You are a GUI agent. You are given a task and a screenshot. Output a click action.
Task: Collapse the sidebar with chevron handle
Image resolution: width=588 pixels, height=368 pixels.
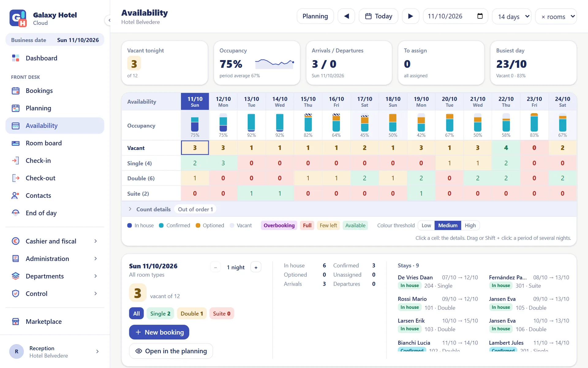pyautogui.click(x=109, y=20)
